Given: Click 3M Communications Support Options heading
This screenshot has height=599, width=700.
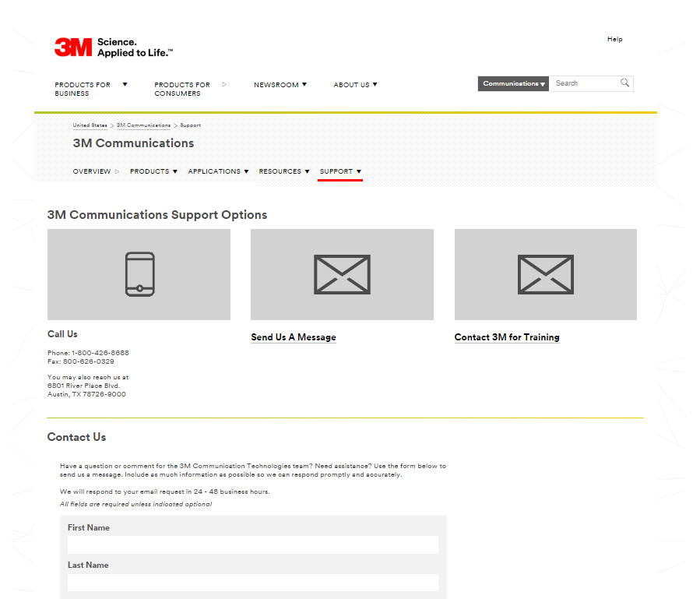Looking at the screenshot, I should point(157,215).
